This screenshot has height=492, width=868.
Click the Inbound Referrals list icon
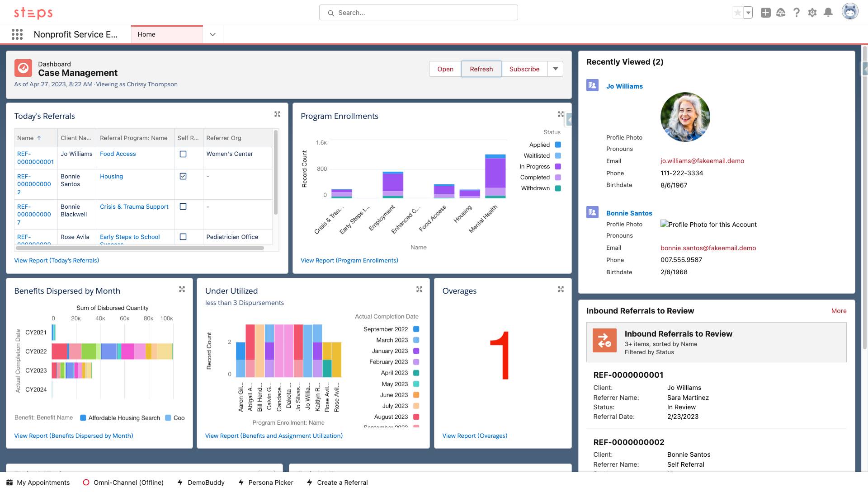(604, 341)
